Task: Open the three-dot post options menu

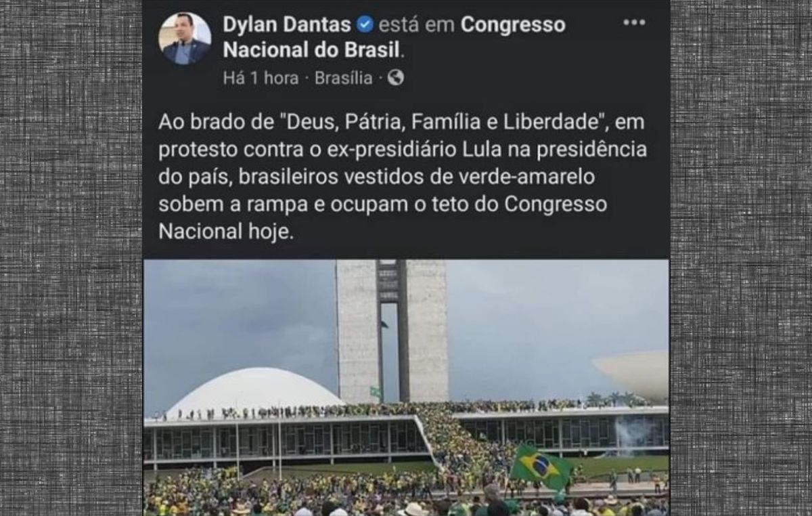Action: [x=634, y=22]
